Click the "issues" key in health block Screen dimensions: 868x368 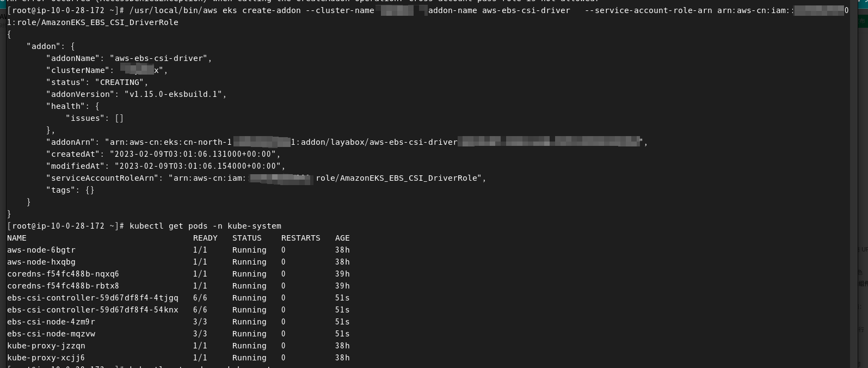[x=85, y=118]
